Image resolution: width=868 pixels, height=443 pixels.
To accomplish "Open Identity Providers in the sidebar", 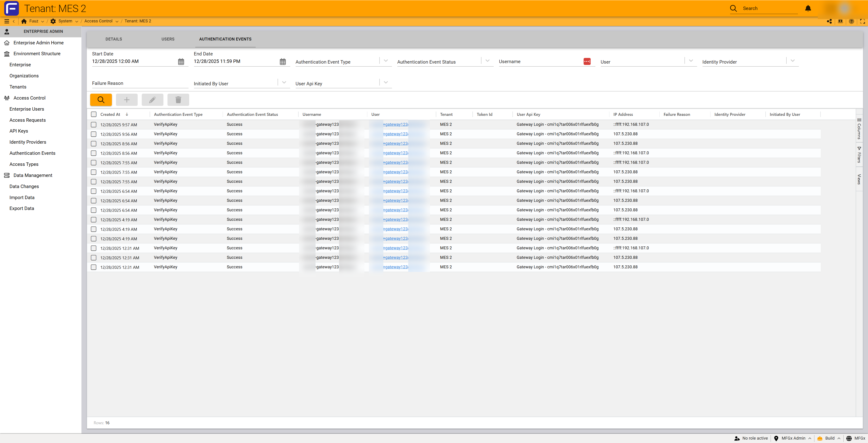I will [x=28, y=142].
